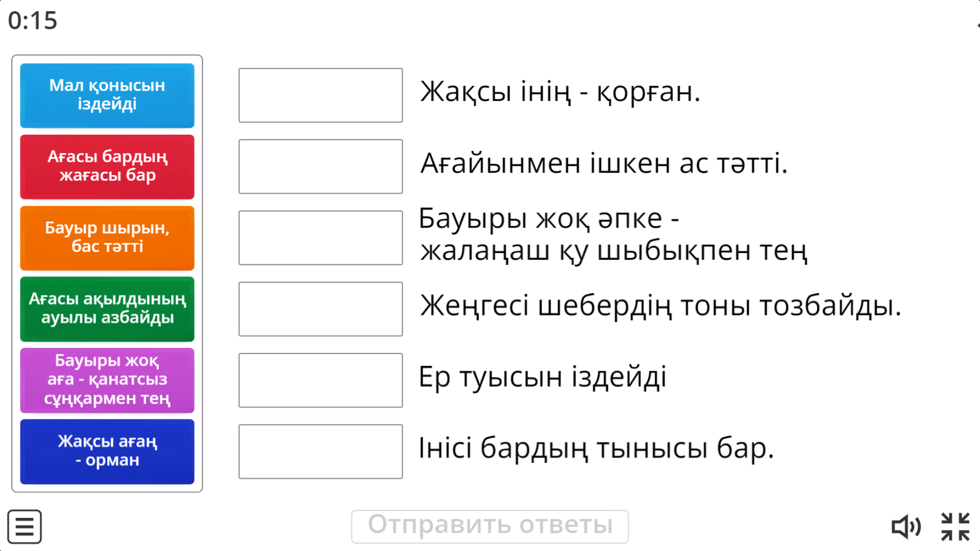Select the red 'Ағасы бардың жағасы бар' tile
The image size is (980, 551).
click(107, 166)
